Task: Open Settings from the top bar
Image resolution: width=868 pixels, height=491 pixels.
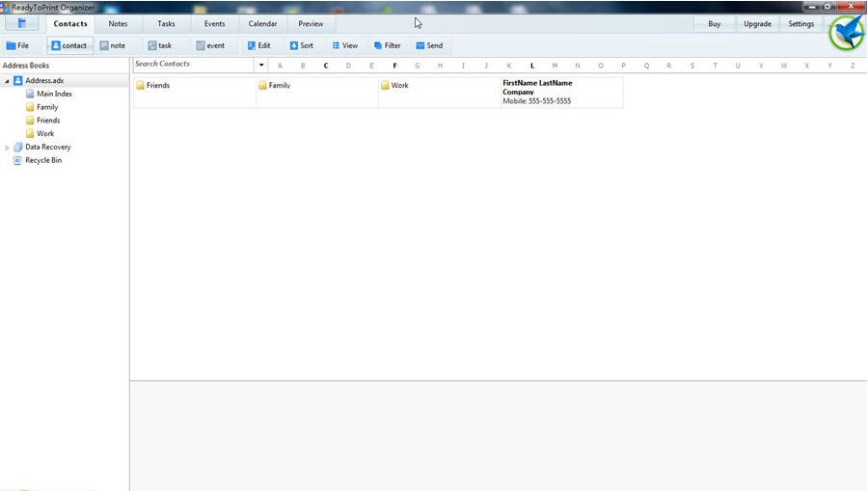Action: [x=800, y=24]
